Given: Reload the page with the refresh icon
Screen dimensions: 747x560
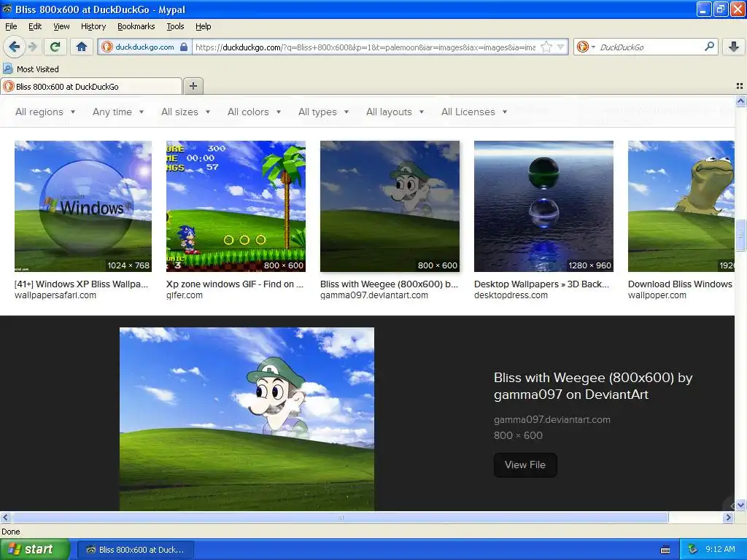Looking at the screenshot, I should click(x=55, y=47).
